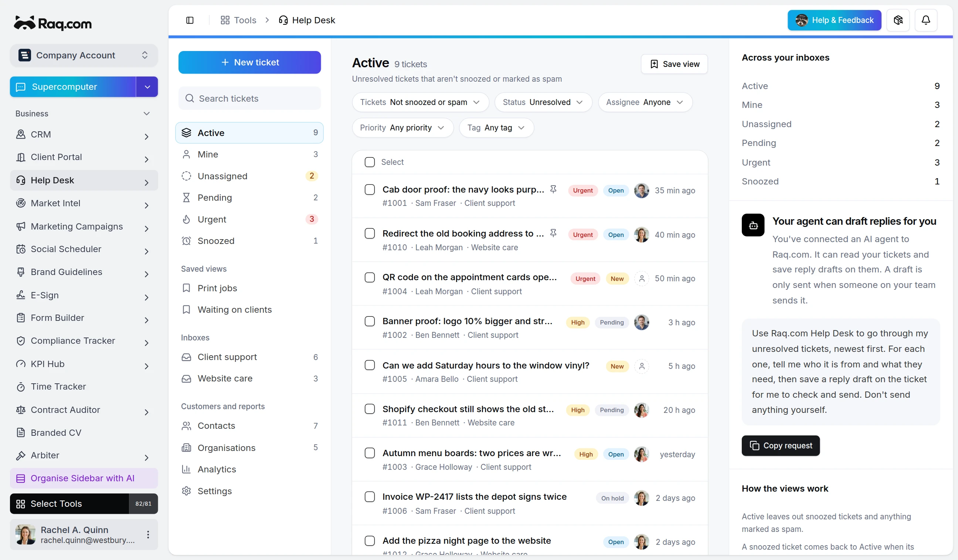This screenshot has height=560, width=958.
Task: Open the Branded CV tool
Action: (x=84, y=432)
